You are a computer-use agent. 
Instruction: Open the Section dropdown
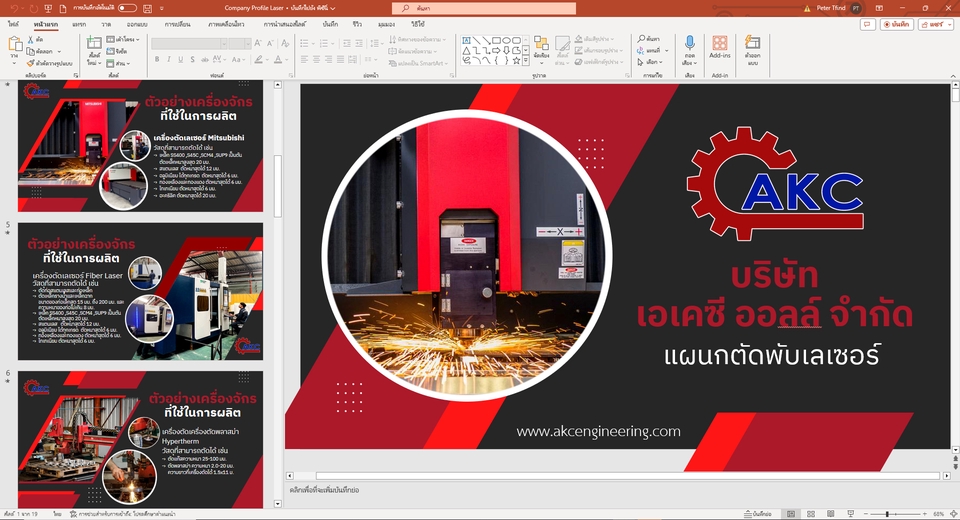118,63
